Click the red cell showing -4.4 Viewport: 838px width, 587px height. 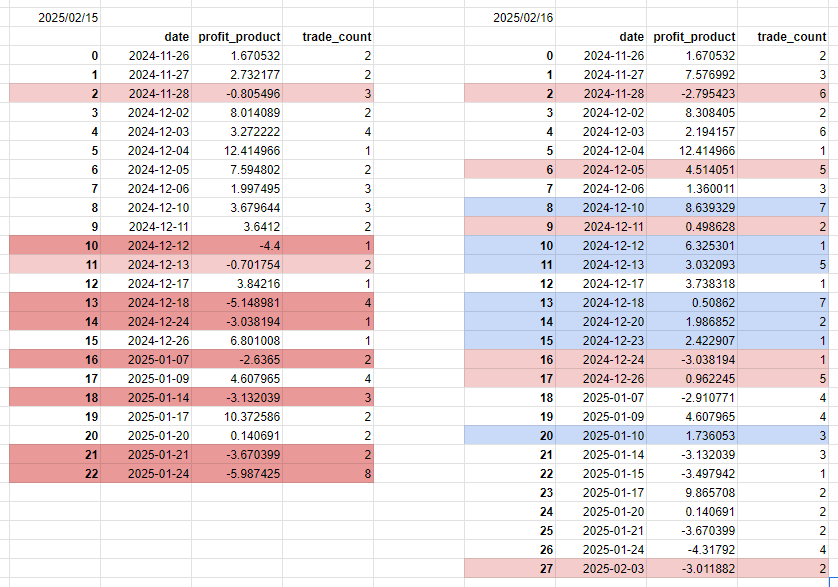click(x=237, y=245)
